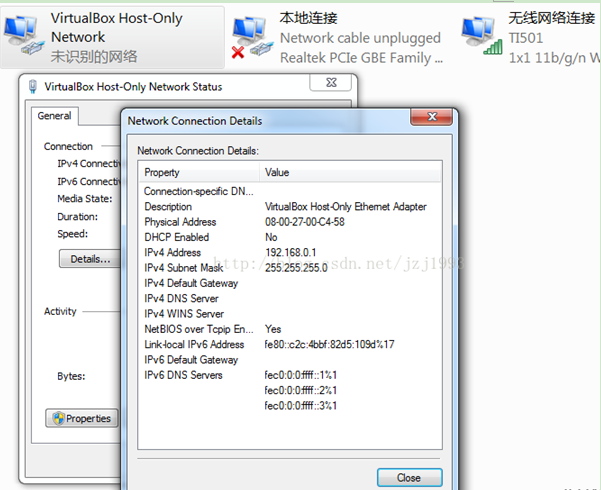Select the VirtualBox Host-Only Network adapter icon
Screen dimensions: 601x490
(24, 36)
